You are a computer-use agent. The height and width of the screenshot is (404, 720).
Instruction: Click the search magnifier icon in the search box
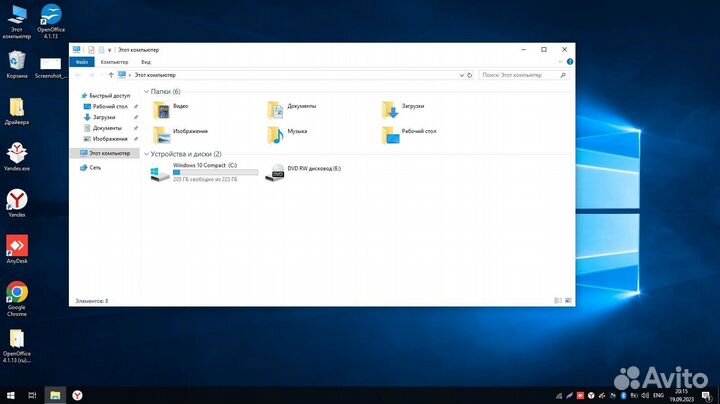coord(563,75)
